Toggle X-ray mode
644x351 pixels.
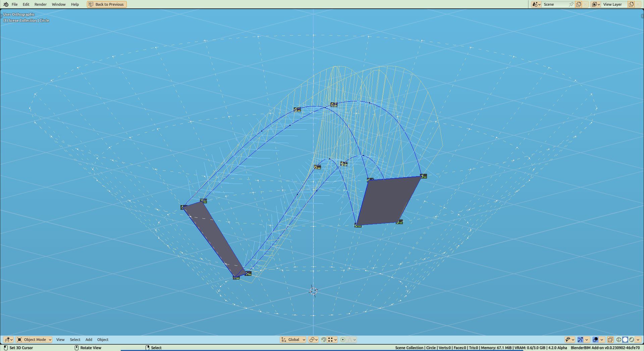tap(610, 340)
